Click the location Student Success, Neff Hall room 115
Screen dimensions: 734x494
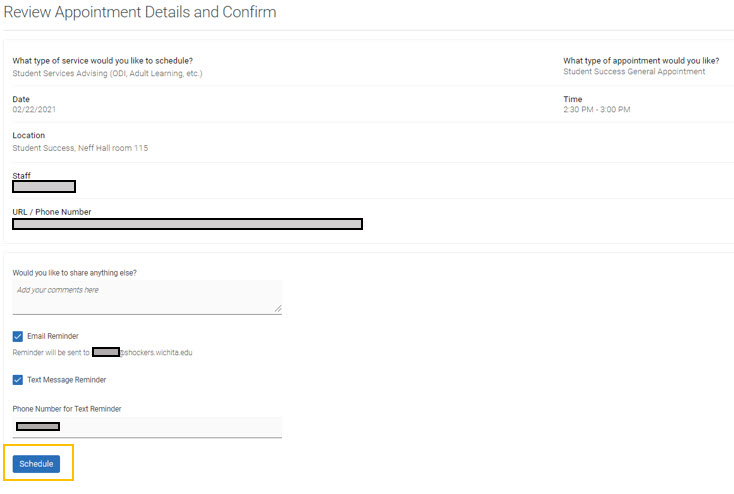click(x=80, y=148)
